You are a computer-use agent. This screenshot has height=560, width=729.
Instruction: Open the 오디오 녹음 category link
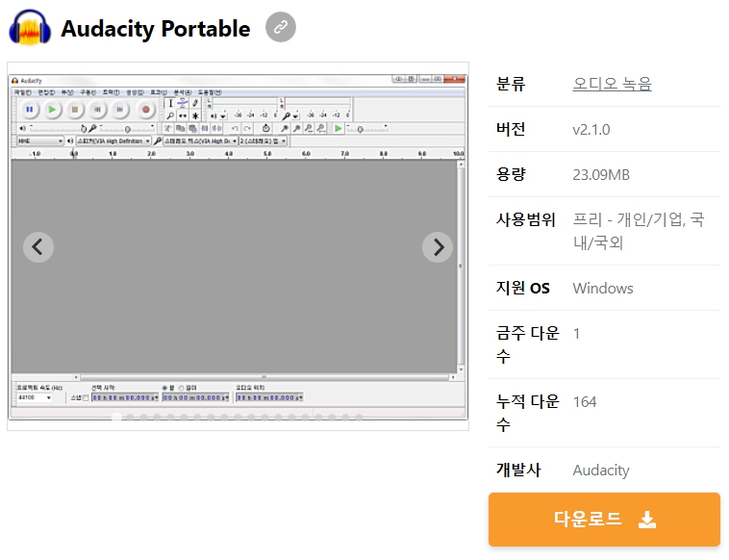(x=612, y=84)
